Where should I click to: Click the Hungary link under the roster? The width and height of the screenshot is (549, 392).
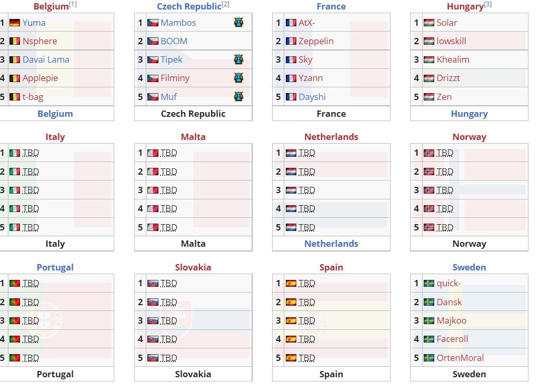click(469, 114)
